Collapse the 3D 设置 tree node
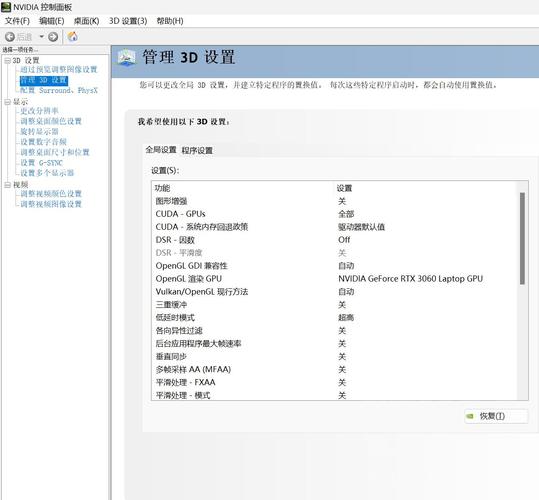 (x=7, y=61)
